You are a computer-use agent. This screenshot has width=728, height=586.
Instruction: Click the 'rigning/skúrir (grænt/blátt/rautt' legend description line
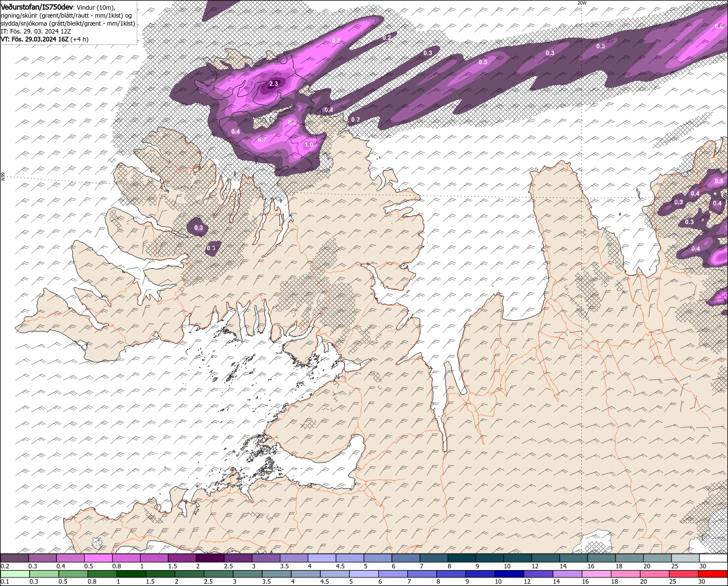point(65,15)
